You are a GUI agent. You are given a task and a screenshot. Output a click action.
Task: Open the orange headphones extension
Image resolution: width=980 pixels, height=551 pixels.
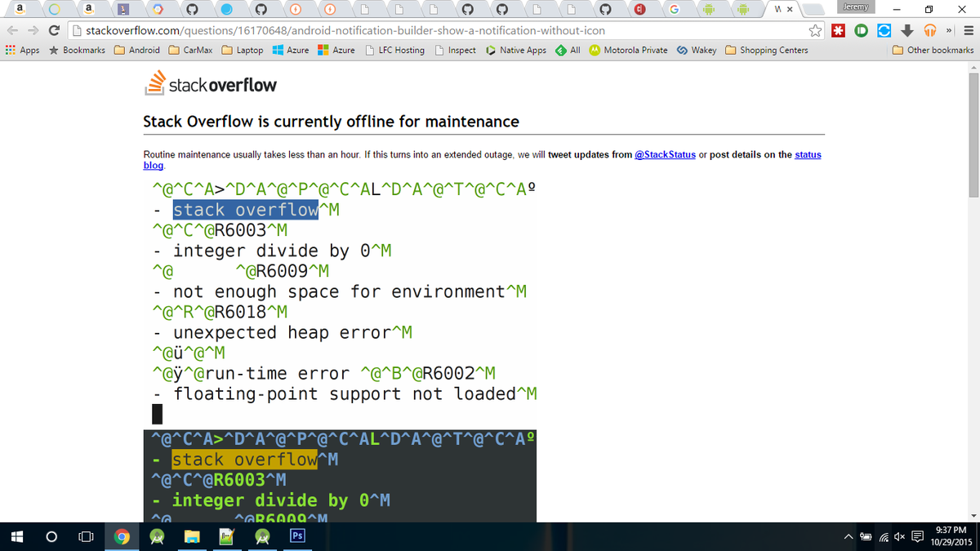pyautogui.click(x=929, y=31)
